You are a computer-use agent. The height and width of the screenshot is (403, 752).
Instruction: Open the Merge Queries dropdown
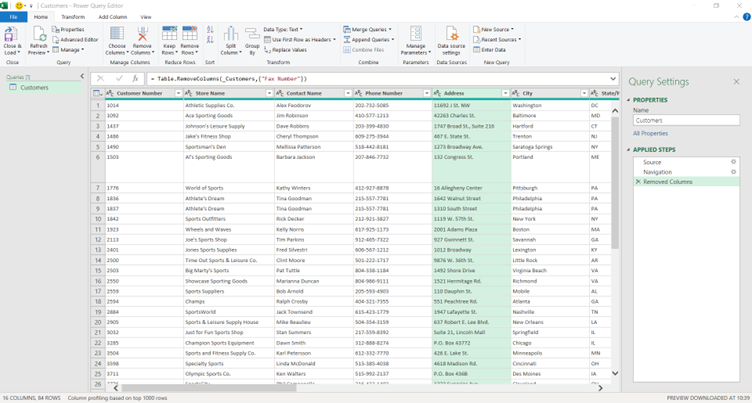[368, 30]
